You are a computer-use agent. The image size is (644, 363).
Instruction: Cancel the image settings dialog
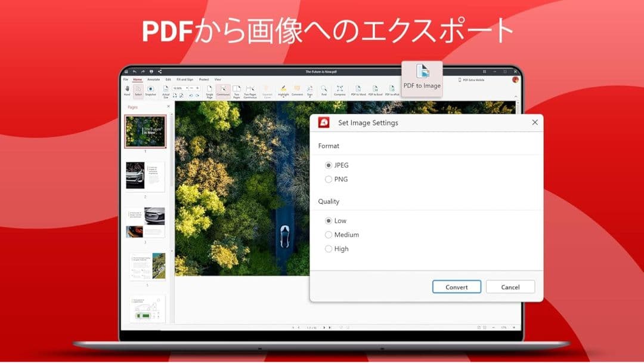[510, 287]
